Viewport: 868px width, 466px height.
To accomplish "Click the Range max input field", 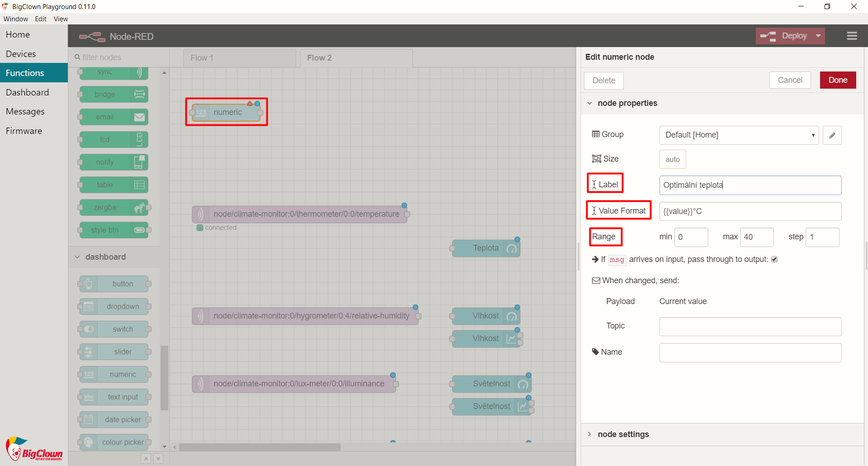I will tap(757, 237).
